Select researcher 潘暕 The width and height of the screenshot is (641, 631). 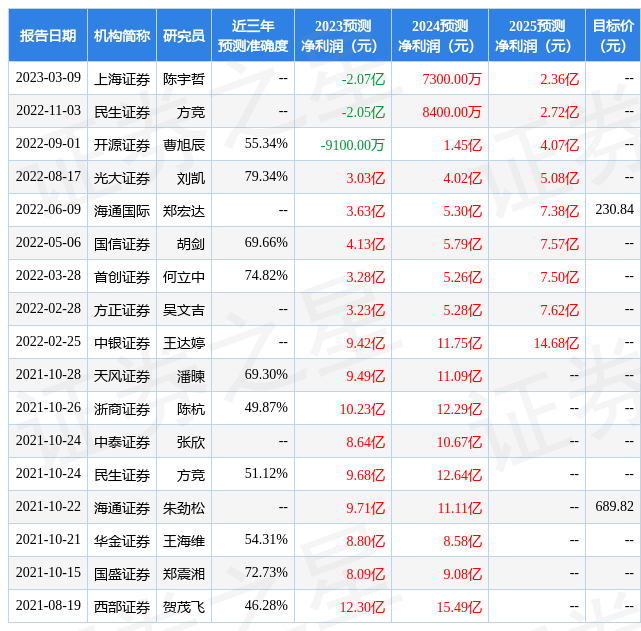[191, 376]
